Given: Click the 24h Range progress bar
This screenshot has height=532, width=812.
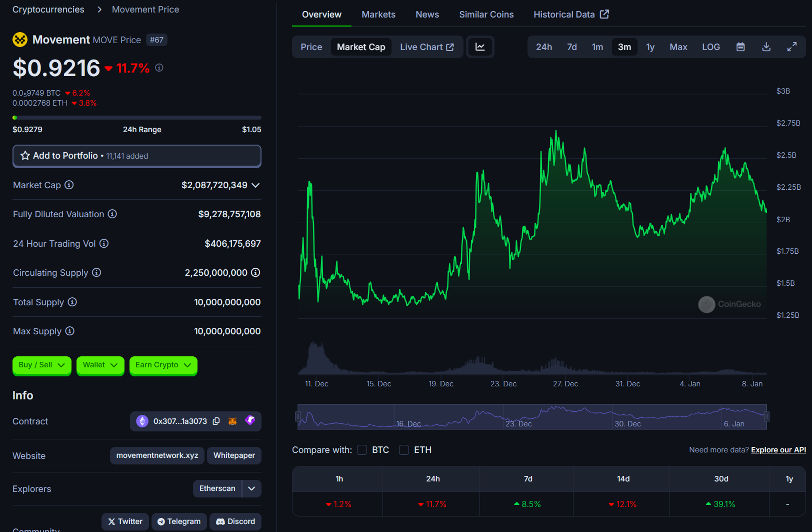Looking at the screenshot, I should pos(137,118).
